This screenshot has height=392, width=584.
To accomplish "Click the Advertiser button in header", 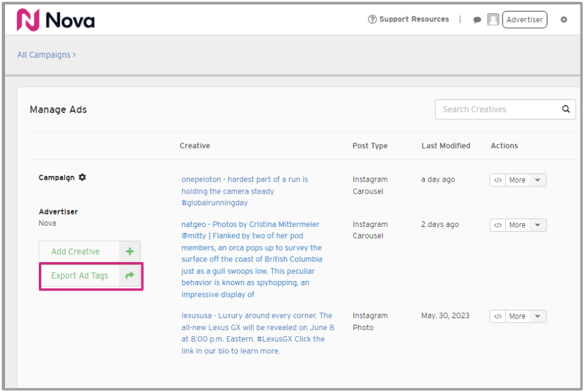I will coord(525,20).
